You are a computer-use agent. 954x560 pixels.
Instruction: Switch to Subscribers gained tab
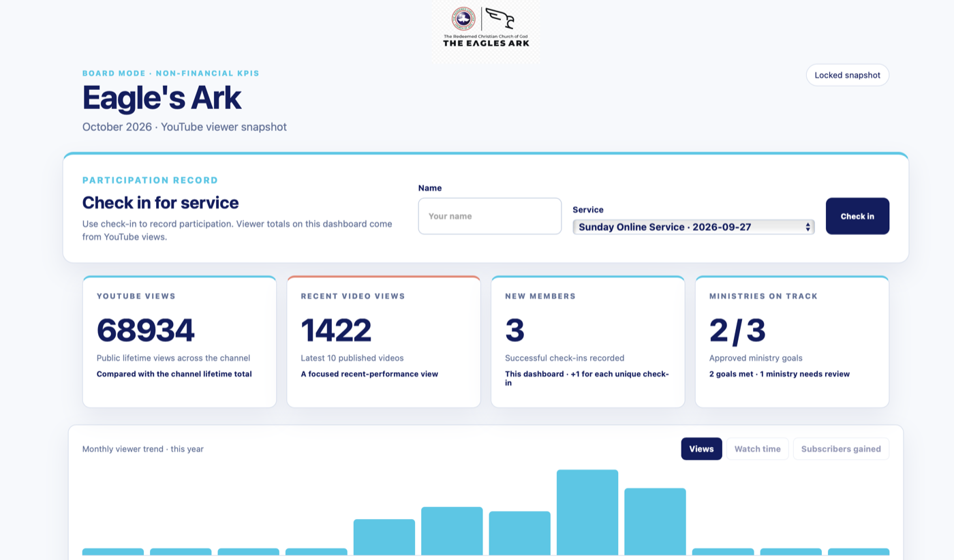tap(841, 449)
